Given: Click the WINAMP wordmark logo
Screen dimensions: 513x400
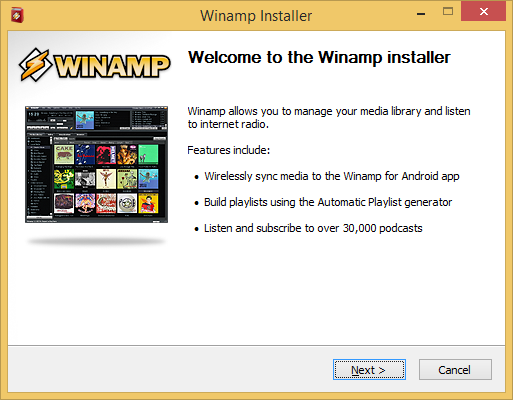Looking at the screenshot, I should [x=112, y=67].
